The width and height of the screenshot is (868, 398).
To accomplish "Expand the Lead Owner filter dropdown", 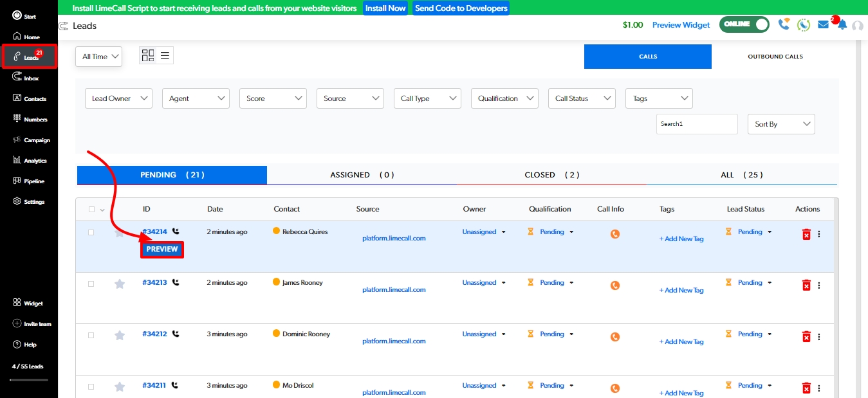I will click(118, 98).
